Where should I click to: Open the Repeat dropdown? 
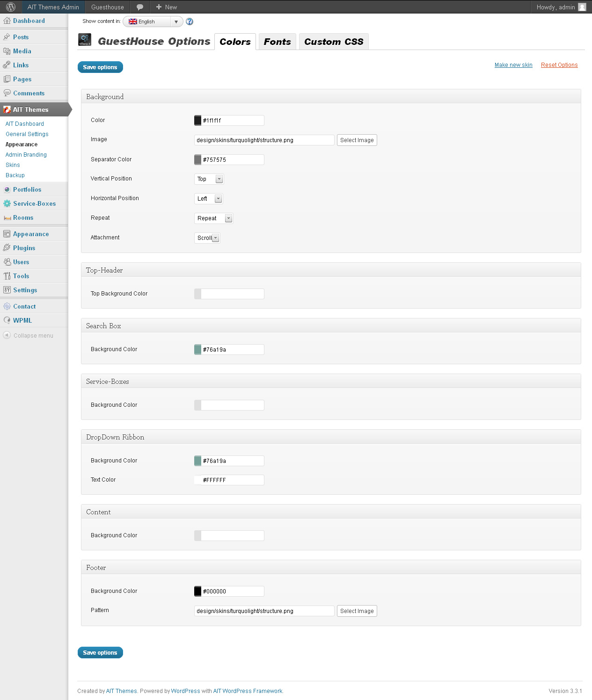tap(213, 218)
